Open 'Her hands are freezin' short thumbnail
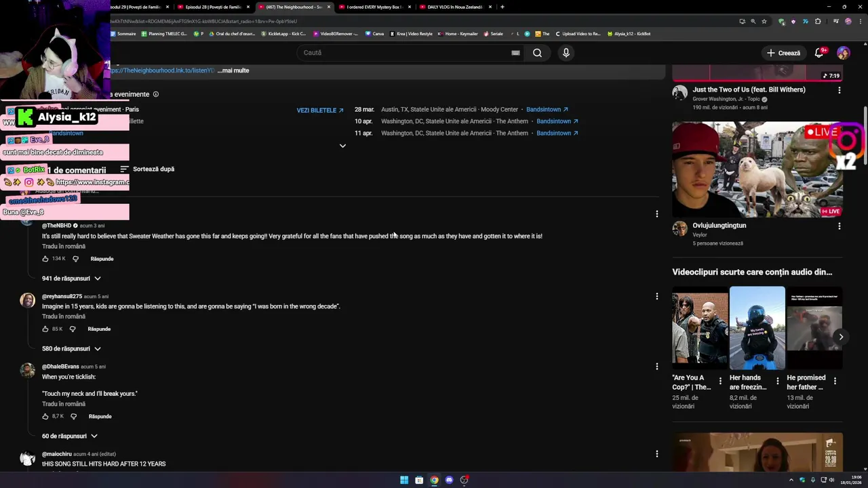Screen dimensions: 868x488 click(x=757, y=328)
